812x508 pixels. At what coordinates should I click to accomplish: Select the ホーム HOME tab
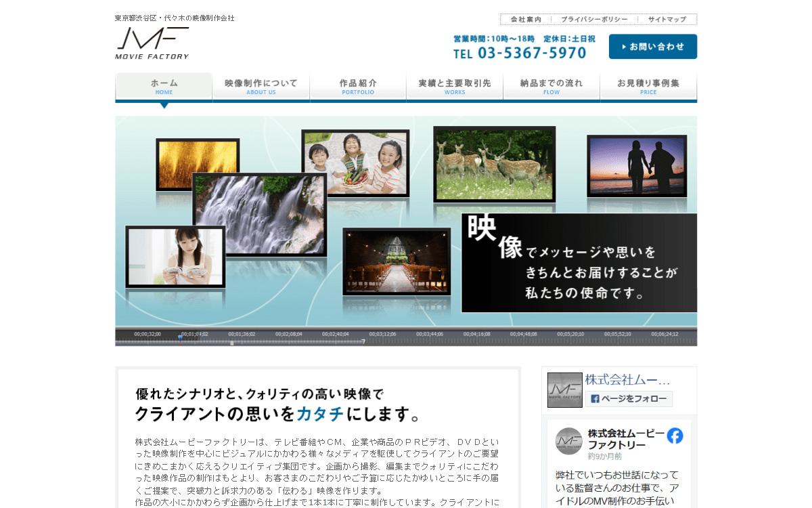[164, 87]
